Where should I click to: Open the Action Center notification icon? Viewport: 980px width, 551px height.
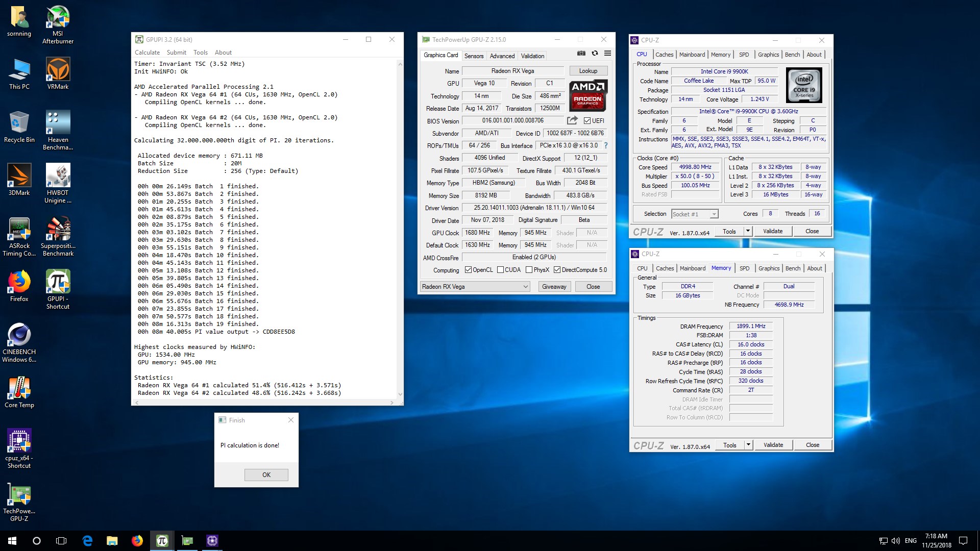click(963, 541)
